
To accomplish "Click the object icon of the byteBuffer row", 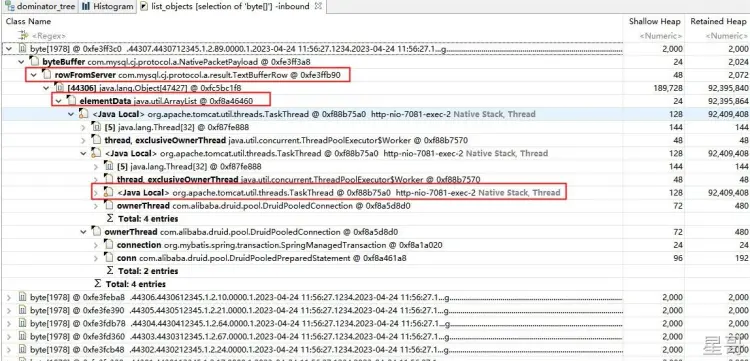I will (34, 62).
